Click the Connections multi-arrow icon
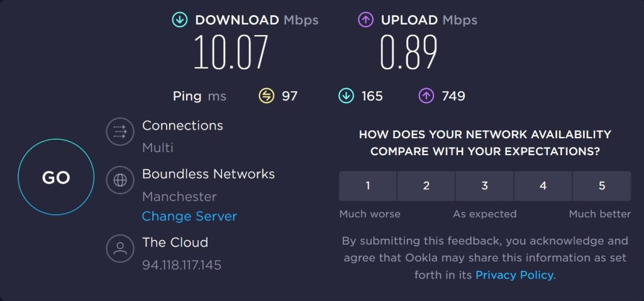644x301 pixels. [x=120, y=131]
